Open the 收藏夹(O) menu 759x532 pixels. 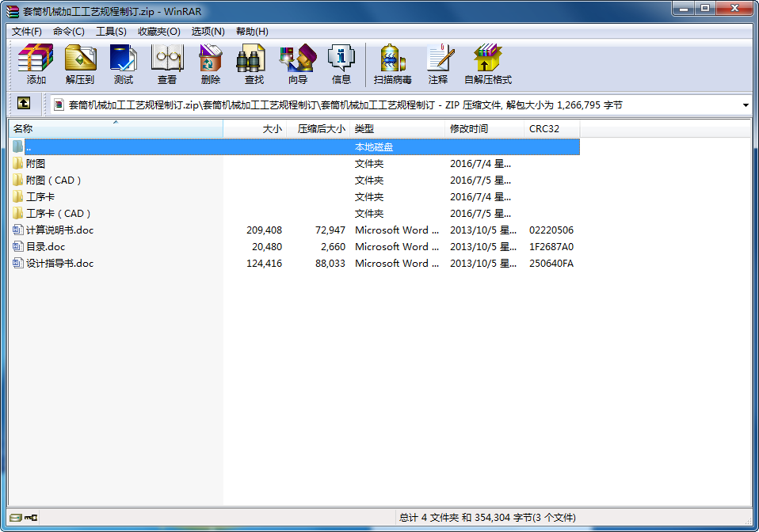tap(158, 32)
